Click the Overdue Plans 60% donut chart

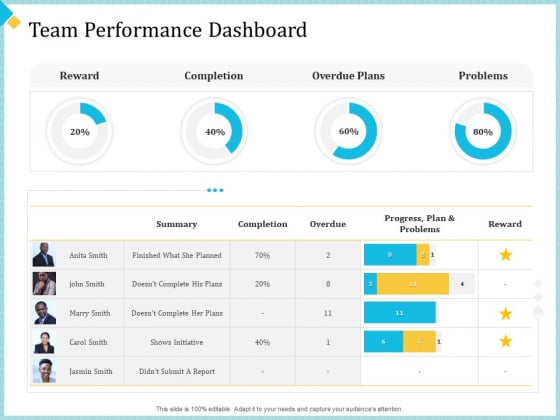(349, 131)
